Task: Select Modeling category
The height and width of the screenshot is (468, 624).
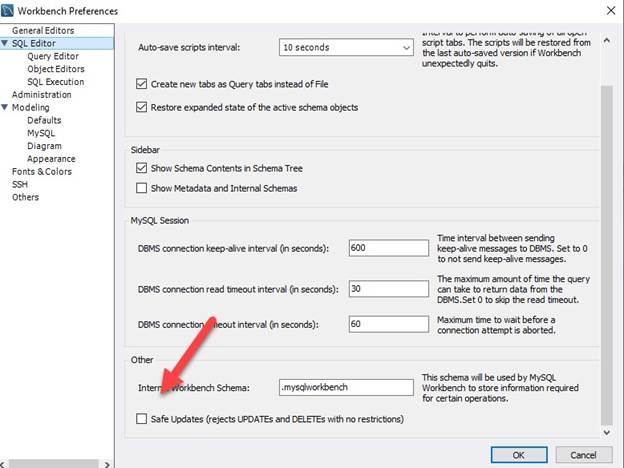Action: [x=31, y=107]
